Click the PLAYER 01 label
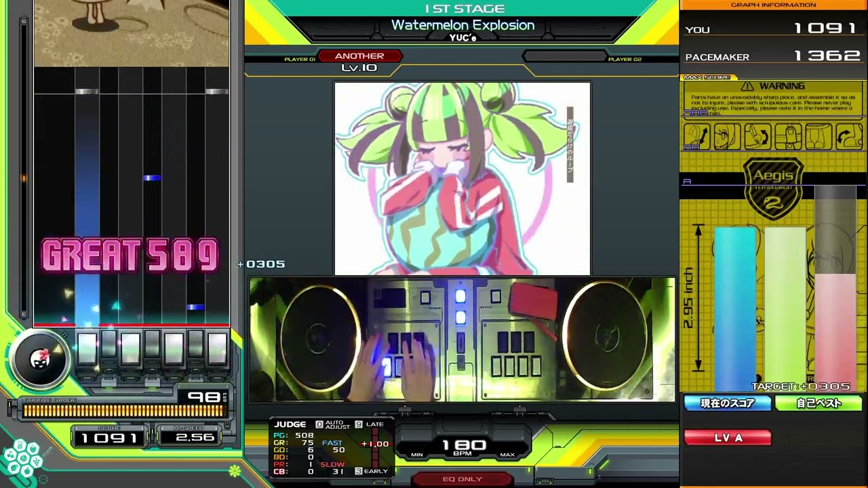 click(300, 60)
